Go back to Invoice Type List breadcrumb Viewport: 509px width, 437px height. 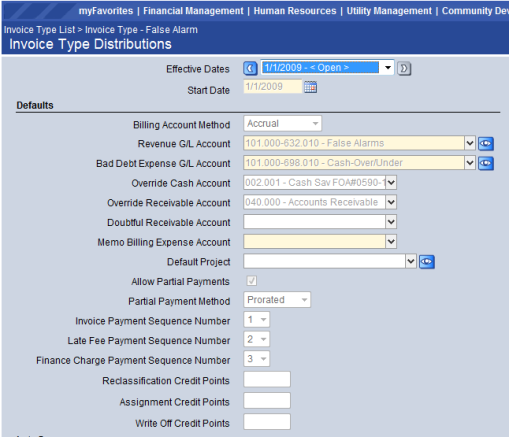click(x=39, y=30)
